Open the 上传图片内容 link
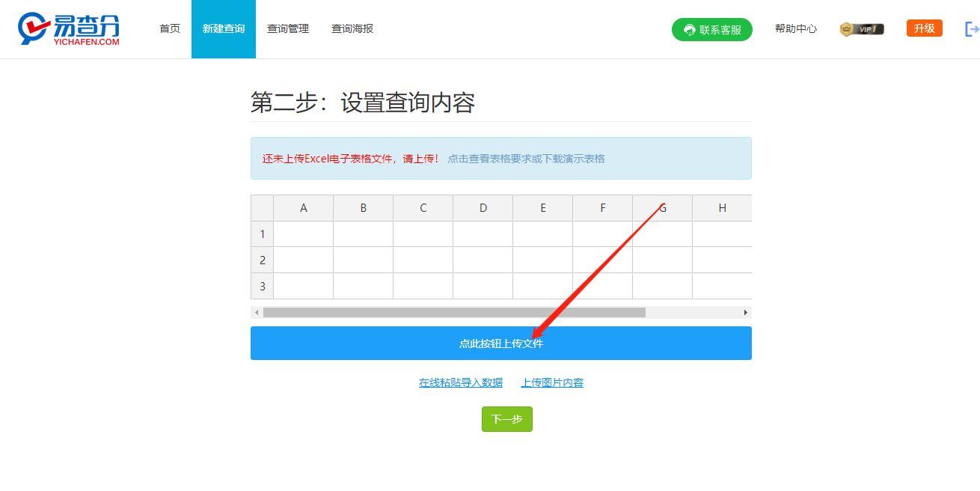 (x=552, y=382)
